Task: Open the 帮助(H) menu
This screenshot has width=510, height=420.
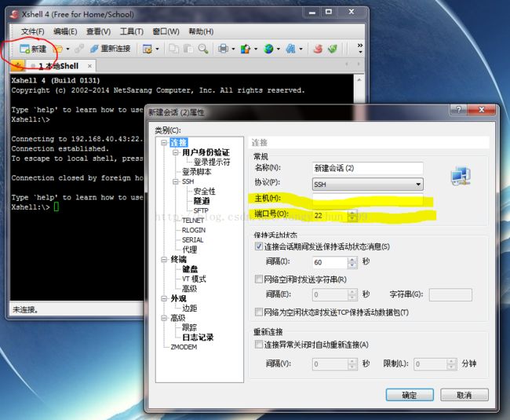Action: 201,31
